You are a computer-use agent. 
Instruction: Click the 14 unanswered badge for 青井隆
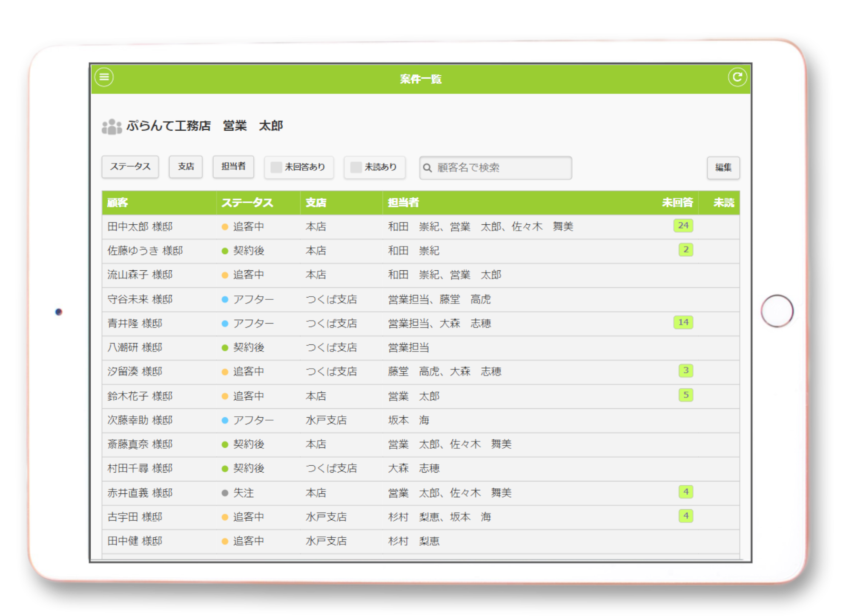coord(683,322)
